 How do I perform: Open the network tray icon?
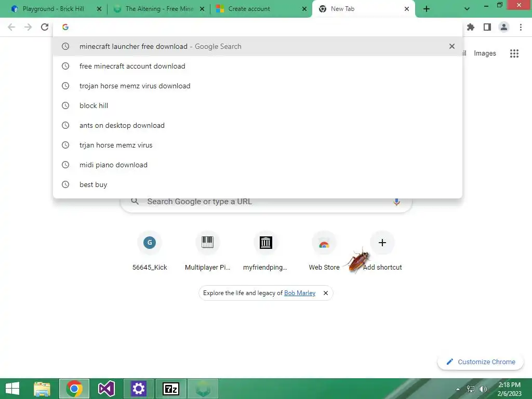click(x=471, y=389)
